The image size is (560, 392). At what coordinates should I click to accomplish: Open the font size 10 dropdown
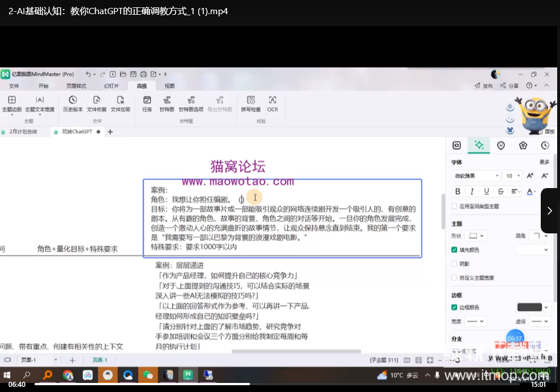513,176
